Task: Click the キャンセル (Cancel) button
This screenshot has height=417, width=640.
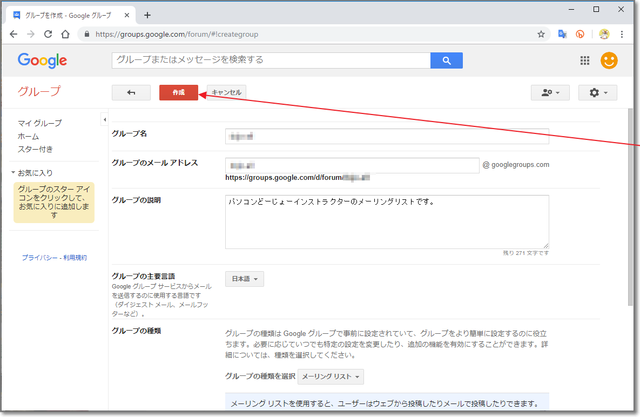Action: coord(227,92)
